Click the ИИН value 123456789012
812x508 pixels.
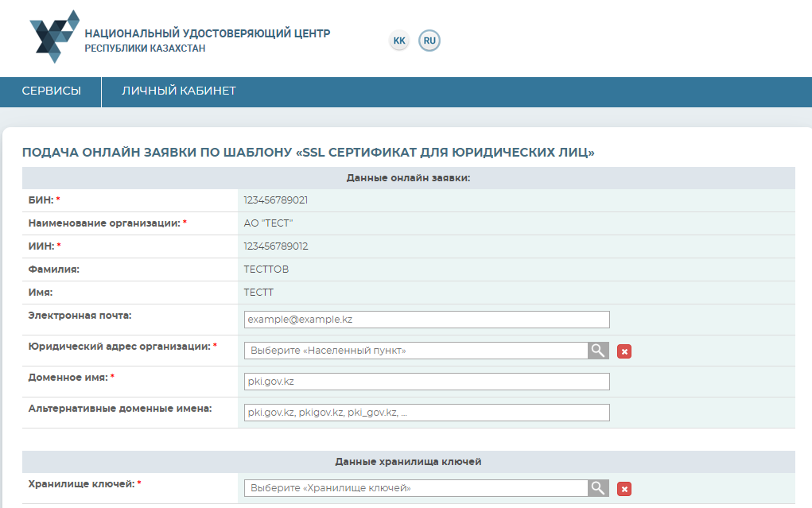[x=276, y=246]
